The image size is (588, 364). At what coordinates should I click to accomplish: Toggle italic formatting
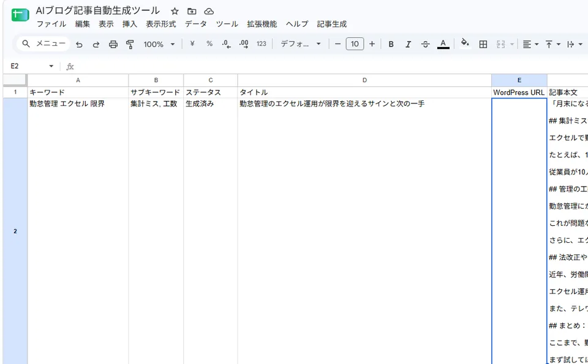[x=408, y=44]
